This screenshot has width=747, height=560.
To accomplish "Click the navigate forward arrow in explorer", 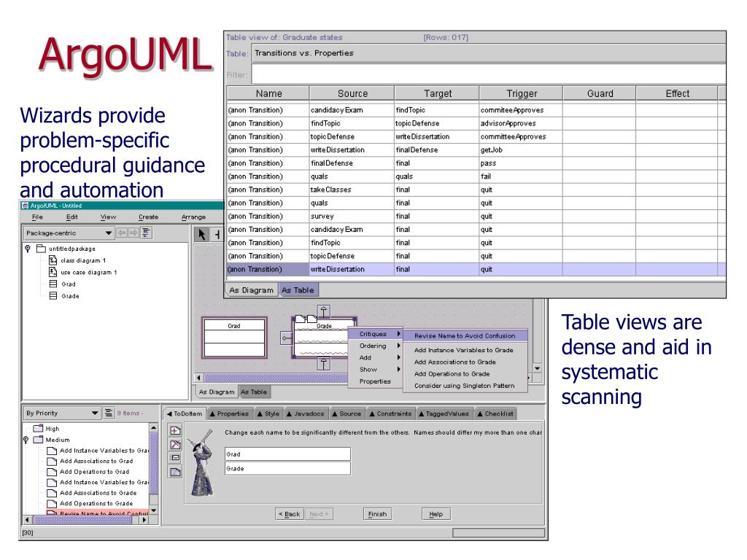I will tap(133, 233).
